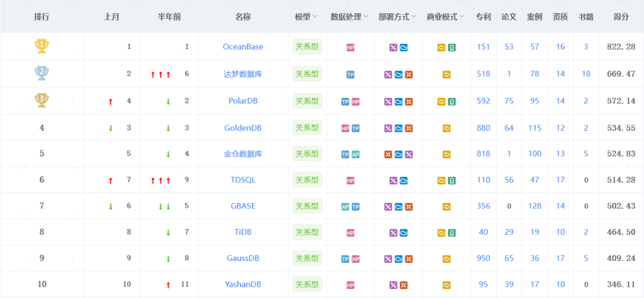
Task: Click GaussDB patent count 950
Action: click(484, 259)
